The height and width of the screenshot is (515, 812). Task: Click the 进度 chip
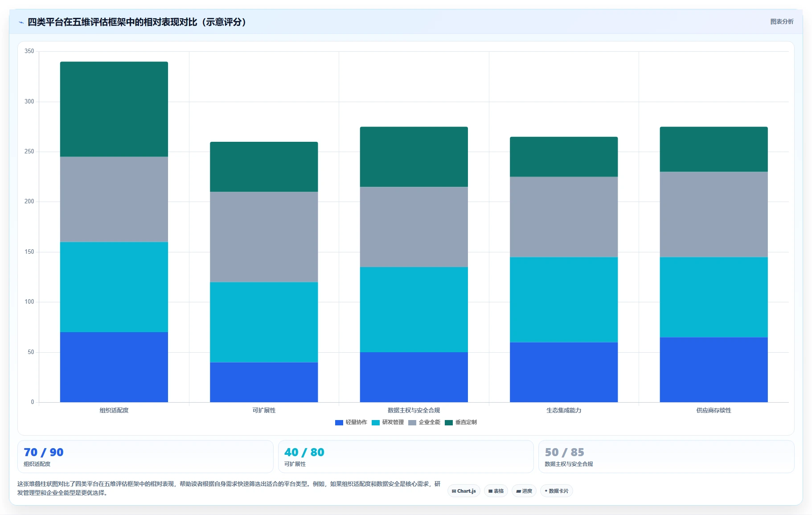pyautogui.click(x=524, y=491)
